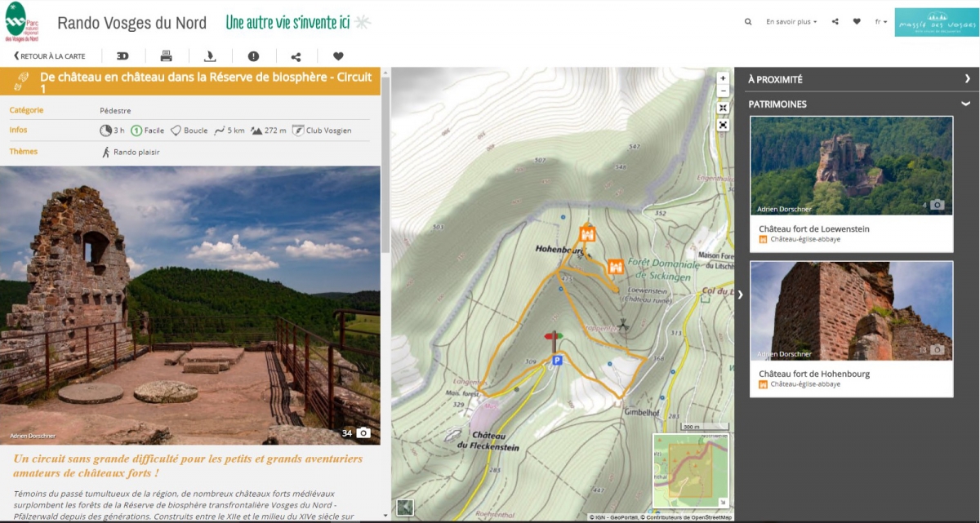This screenshot has width=980, height=523.
Task: Click the parking marker on the map
Action: pos(557,360)
